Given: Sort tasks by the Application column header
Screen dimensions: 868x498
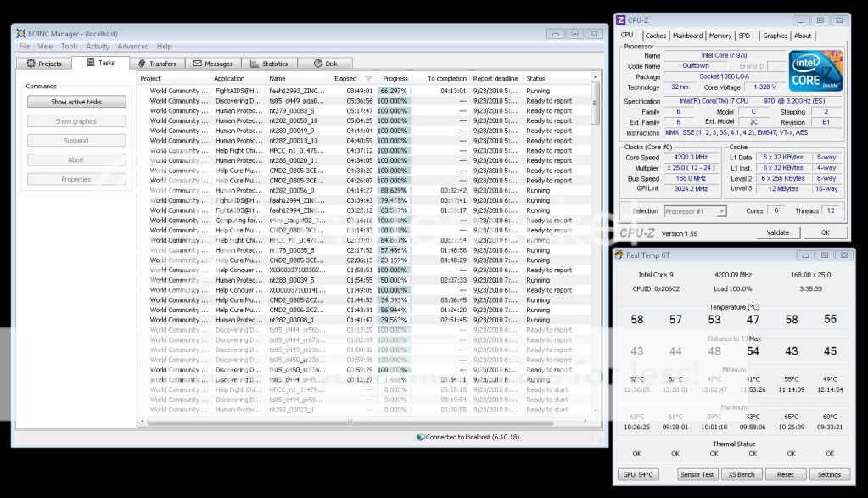Looking at the screenshot, I should tap(229, 79).
